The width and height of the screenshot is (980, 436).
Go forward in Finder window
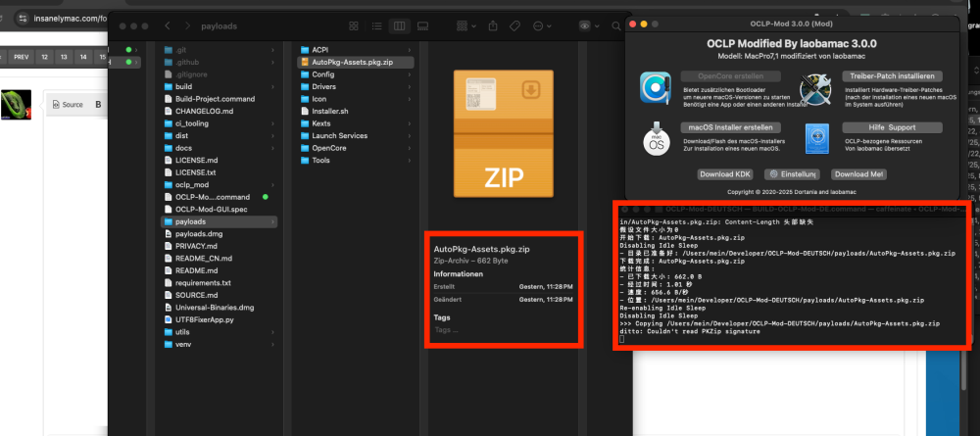[187, 26]
